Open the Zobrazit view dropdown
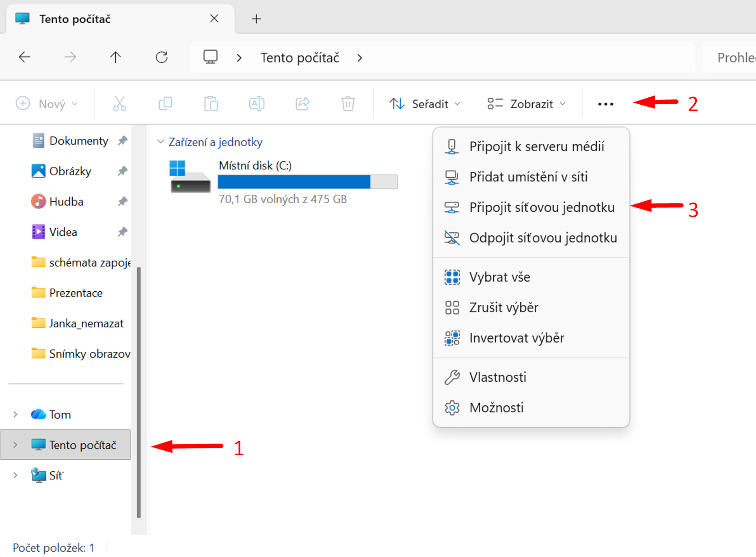The image size is (756, 557). coord(527,104)
